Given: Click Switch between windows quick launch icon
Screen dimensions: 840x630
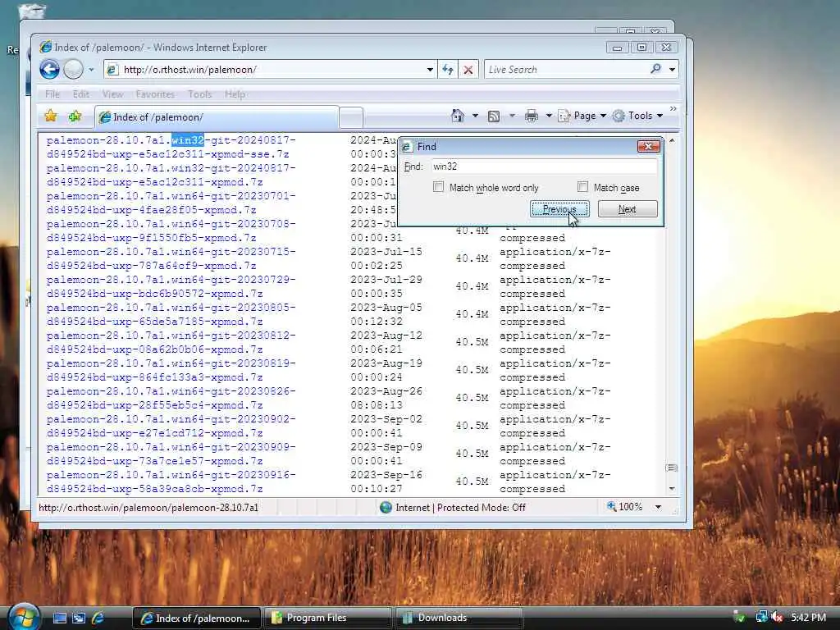Looking at the screenshot, I should tap(79, 618).
